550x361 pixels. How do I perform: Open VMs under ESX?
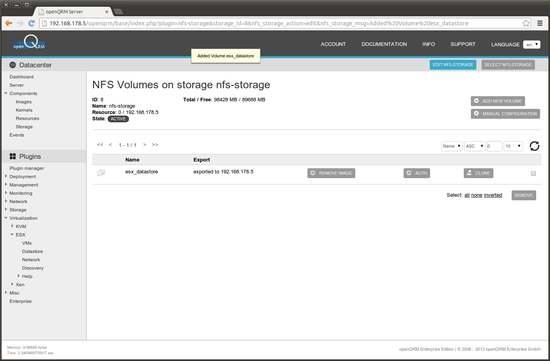pos(27,243)
